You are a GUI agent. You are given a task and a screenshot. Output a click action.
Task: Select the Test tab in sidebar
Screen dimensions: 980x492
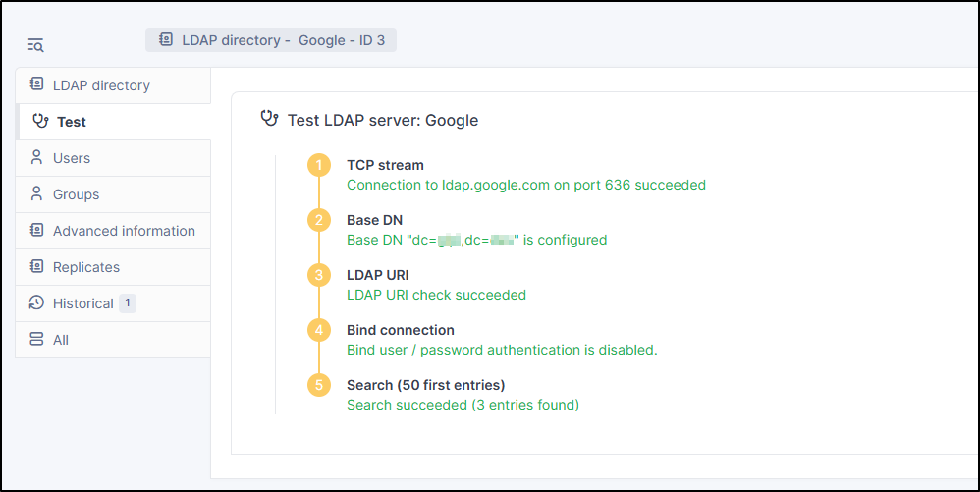[x=72, y=122]
